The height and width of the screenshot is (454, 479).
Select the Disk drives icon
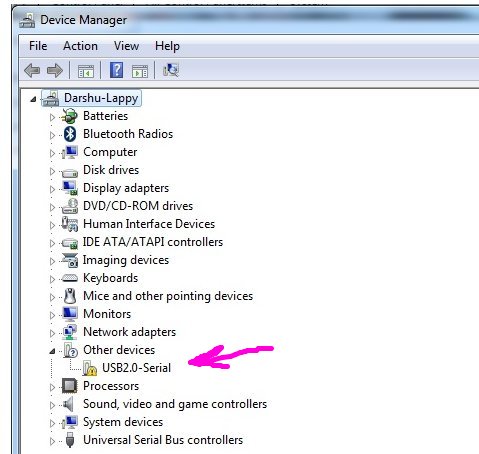pyautogui.click(x=69, y=172)
